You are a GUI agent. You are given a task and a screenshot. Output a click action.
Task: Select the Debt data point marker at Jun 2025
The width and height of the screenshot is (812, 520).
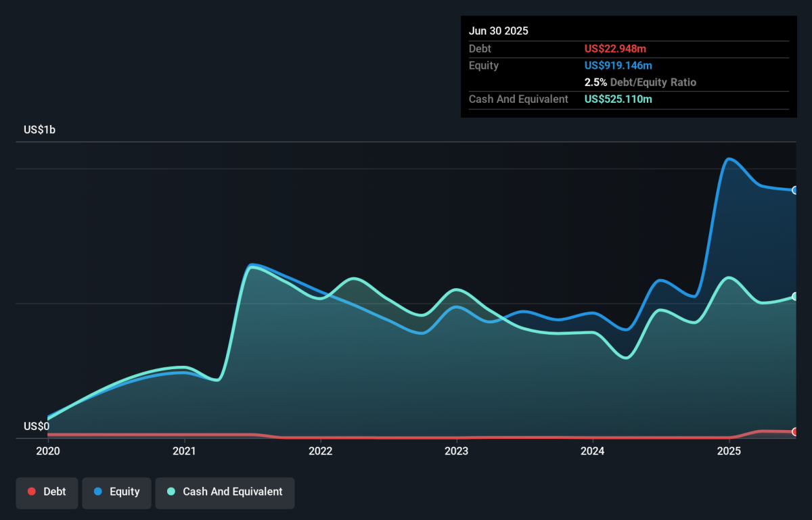[795, 431]
